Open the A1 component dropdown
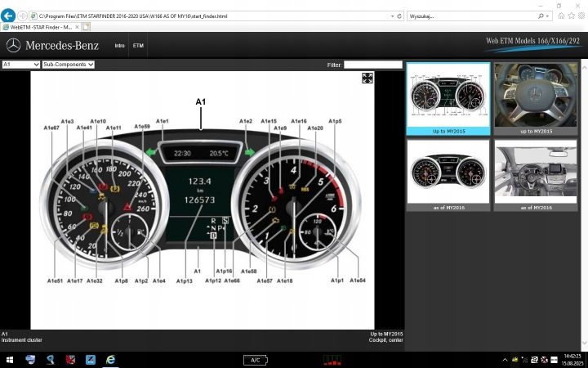Screen dimensions: 588x368 [x=21, y=65]
